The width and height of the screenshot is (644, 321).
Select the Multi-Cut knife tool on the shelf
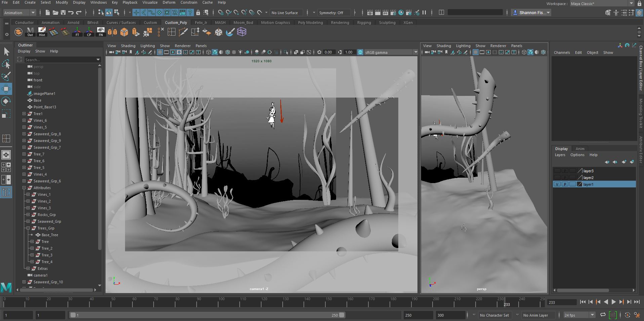pos(183,32)
